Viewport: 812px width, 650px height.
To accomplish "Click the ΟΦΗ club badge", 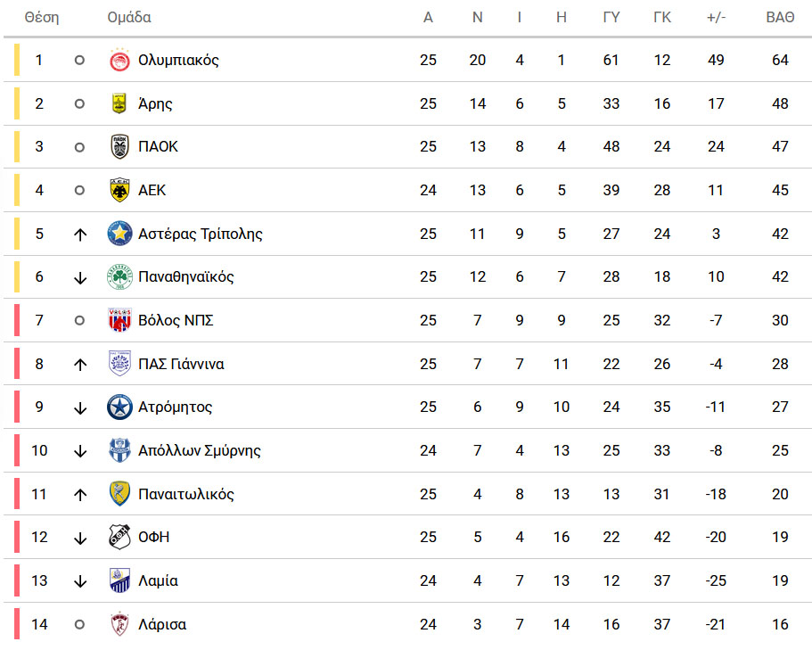I will [119, 537].
